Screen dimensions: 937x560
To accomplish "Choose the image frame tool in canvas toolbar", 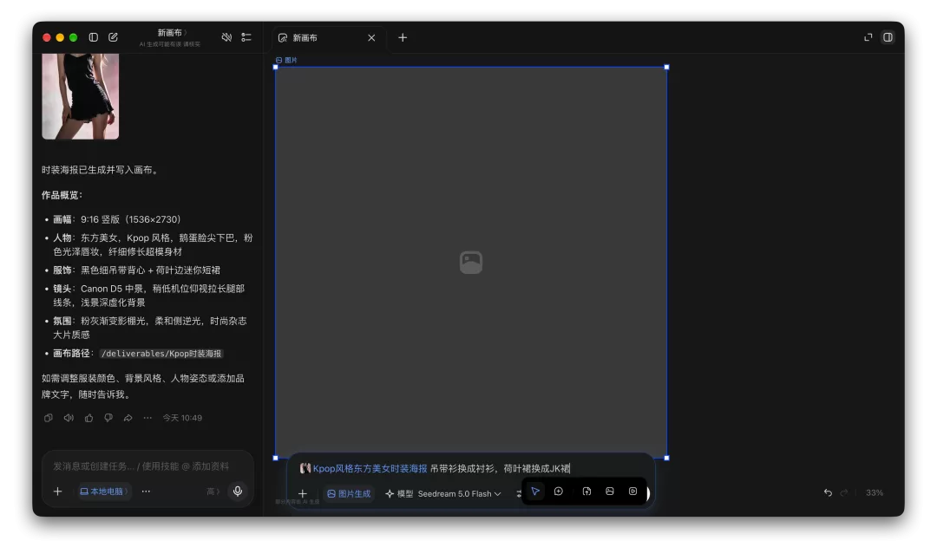I will click(610, 492).
